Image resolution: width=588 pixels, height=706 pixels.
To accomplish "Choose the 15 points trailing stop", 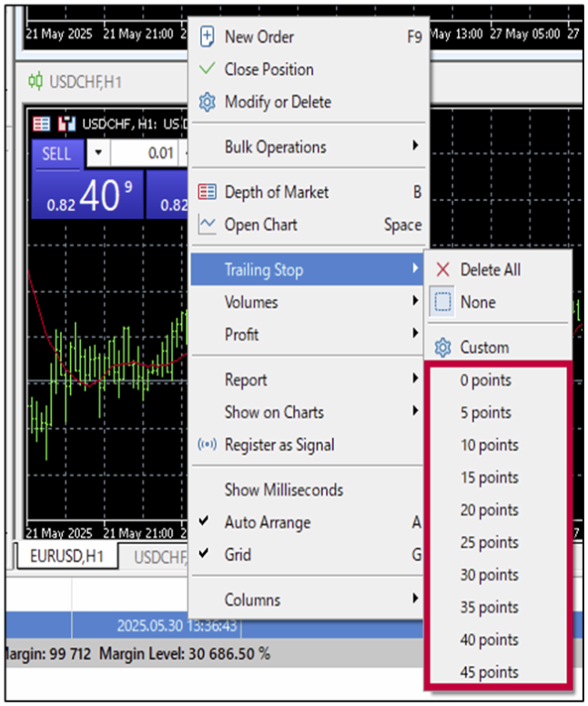I will coord(489,478).
